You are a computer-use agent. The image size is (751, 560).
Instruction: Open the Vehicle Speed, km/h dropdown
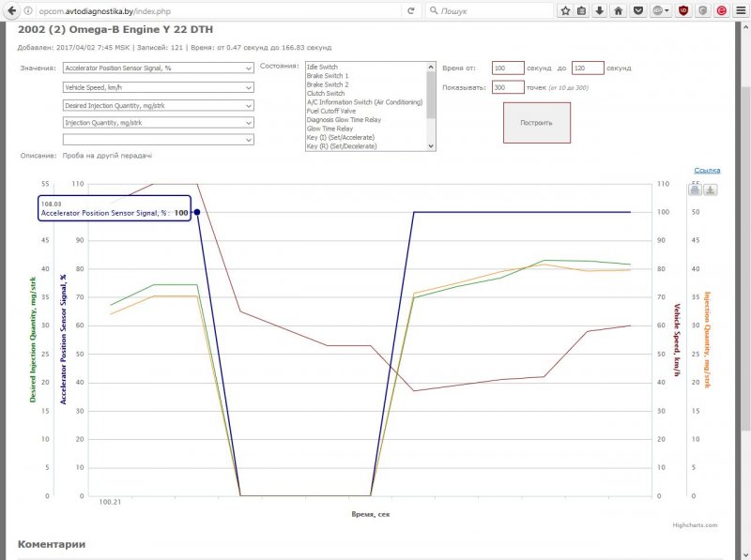158,87
